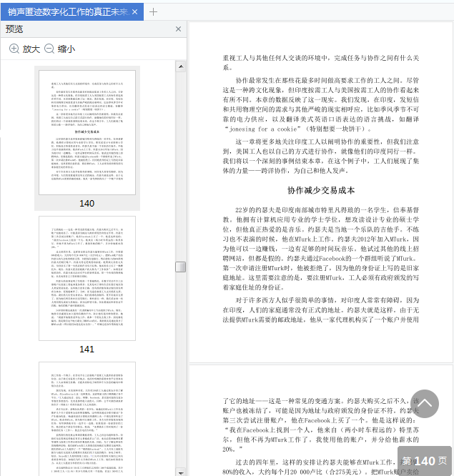454x476 pixels.
Task: Click the line 重视工人与其他任何人交谈的环境中
Action: click(321, 58)
